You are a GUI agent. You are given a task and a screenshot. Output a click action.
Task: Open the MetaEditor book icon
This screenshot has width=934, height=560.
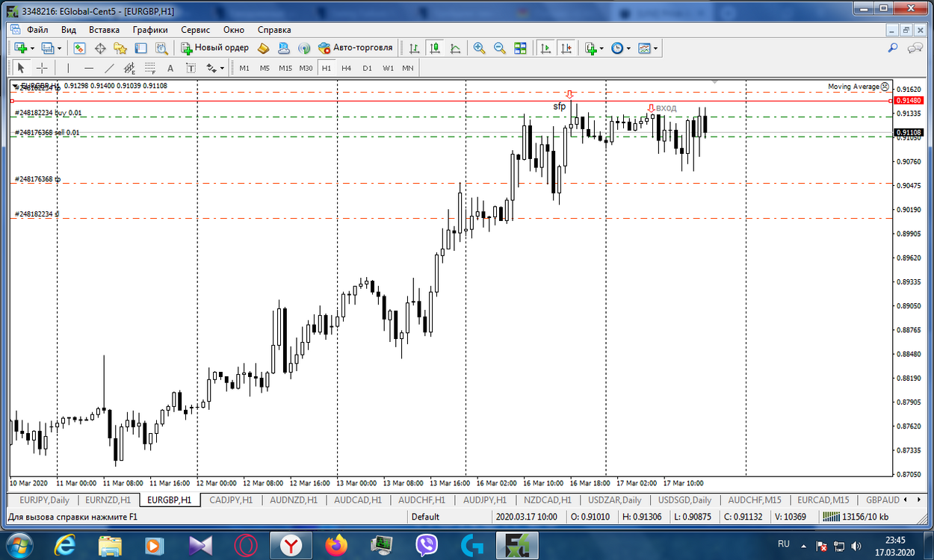(x=263, y=48)
